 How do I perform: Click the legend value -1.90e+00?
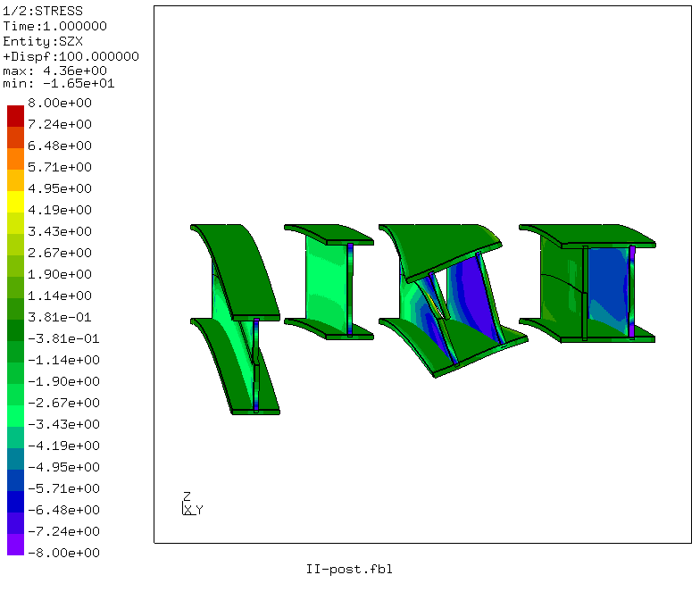point(64,381)
